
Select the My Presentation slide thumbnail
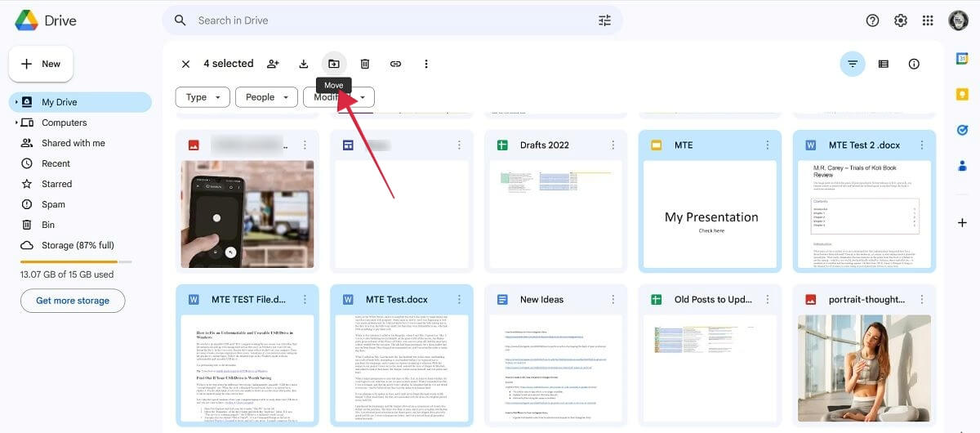(x=711, y=213)
